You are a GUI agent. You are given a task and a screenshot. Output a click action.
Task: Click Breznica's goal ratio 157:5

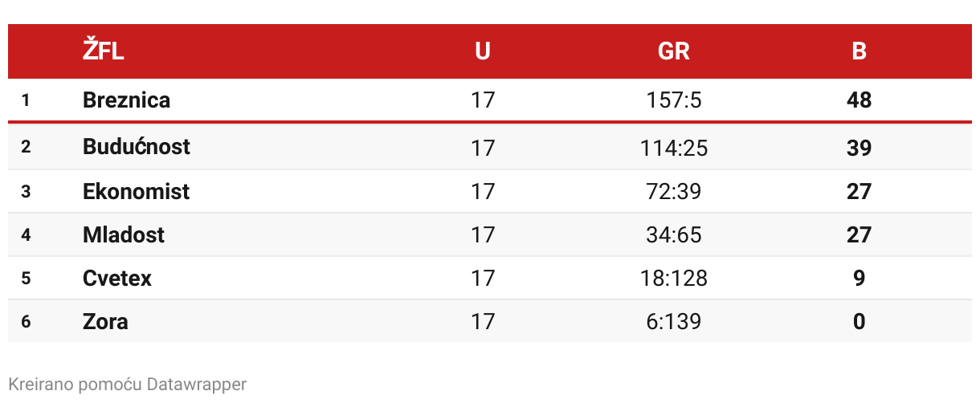click(674, 101)
